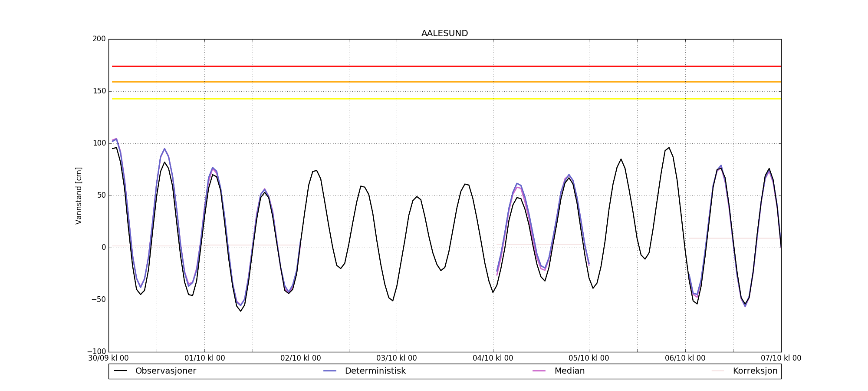Click the Korreksjon legend label

[755, 371]
